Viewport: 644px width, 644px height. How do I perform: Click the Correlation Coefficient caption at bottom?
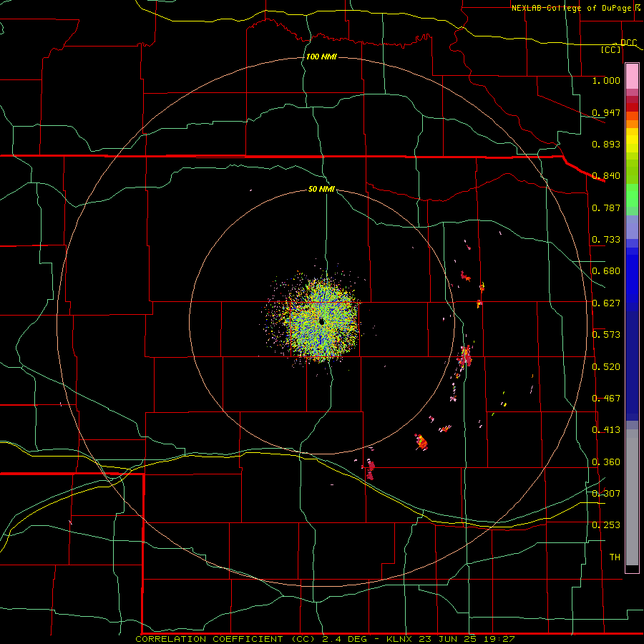pos(325,639)
